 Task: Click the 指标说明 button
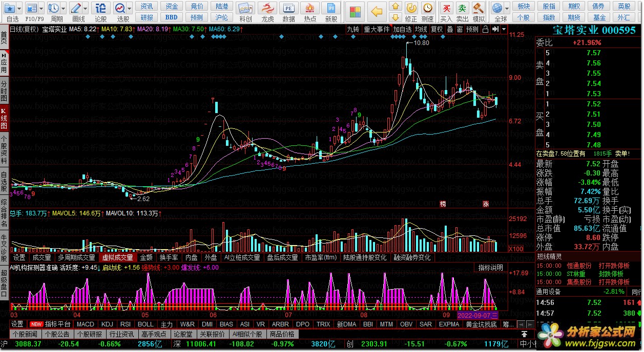(491, 268)
